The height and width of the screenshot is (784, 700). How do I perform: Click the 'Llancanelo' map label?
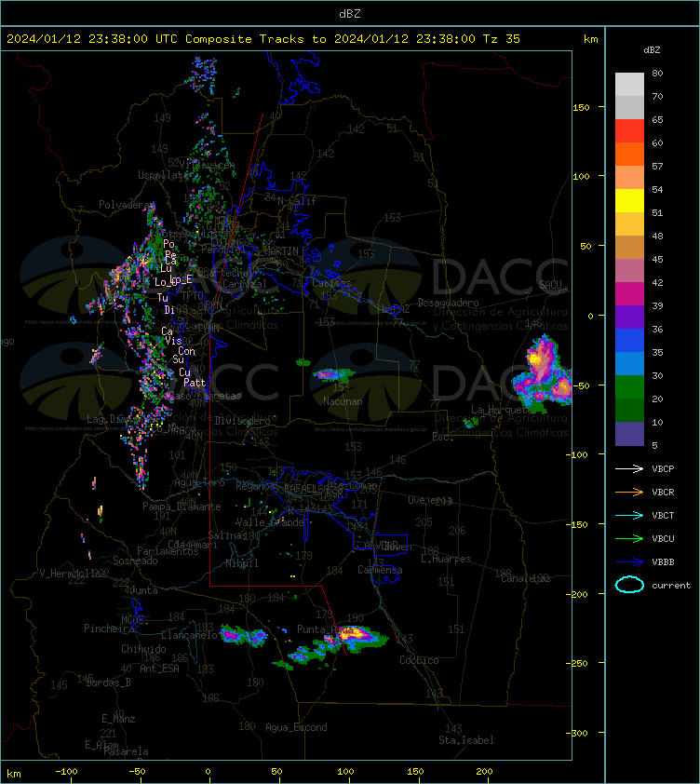[190, 635]
